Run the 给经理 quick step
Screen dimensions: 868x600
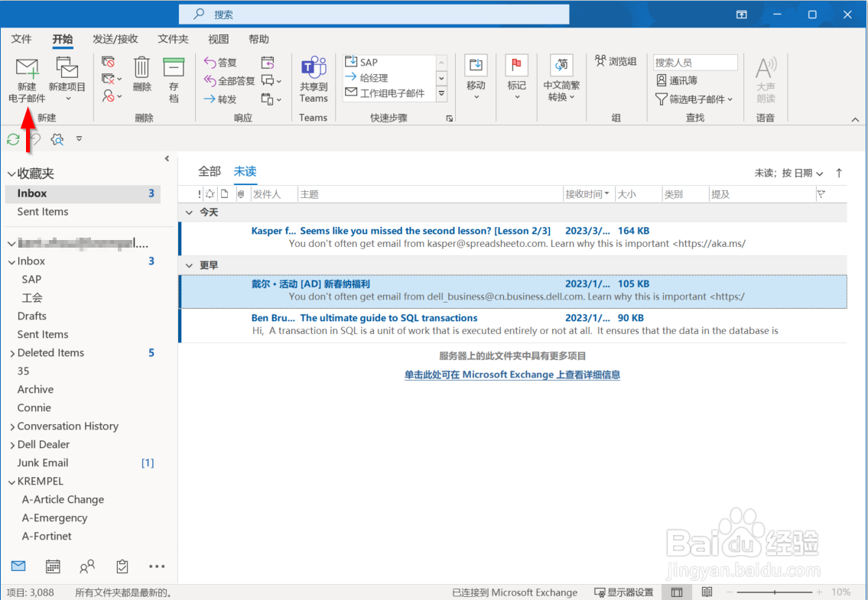[389, 77]
